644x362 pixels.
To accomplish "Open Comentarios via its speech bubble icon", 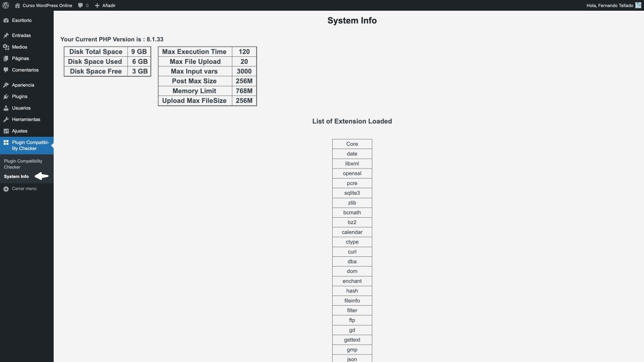I will point(6,70).
